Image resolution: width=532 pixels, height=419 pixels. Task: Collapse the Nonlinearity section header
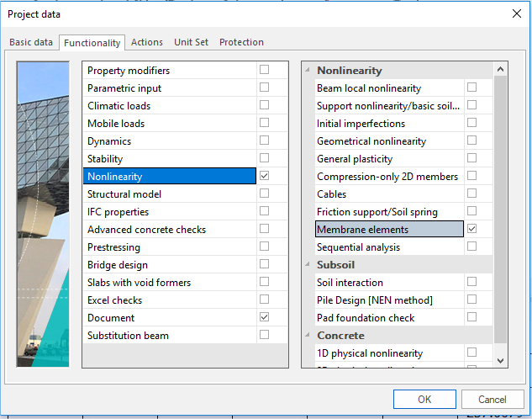308,71
